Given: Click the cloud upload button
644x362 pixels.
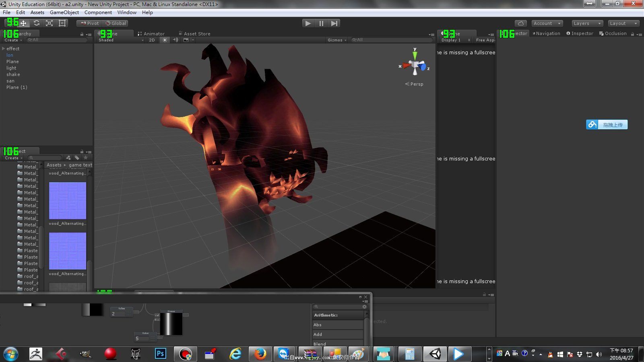Looking at the screenshot, I should pyautogui.click(x=607, y=125).
